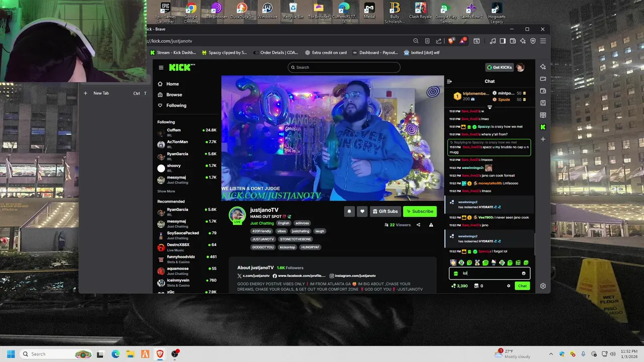
Task: Open Brave sidebar bookmarks icon
Action: coord(543,103)
